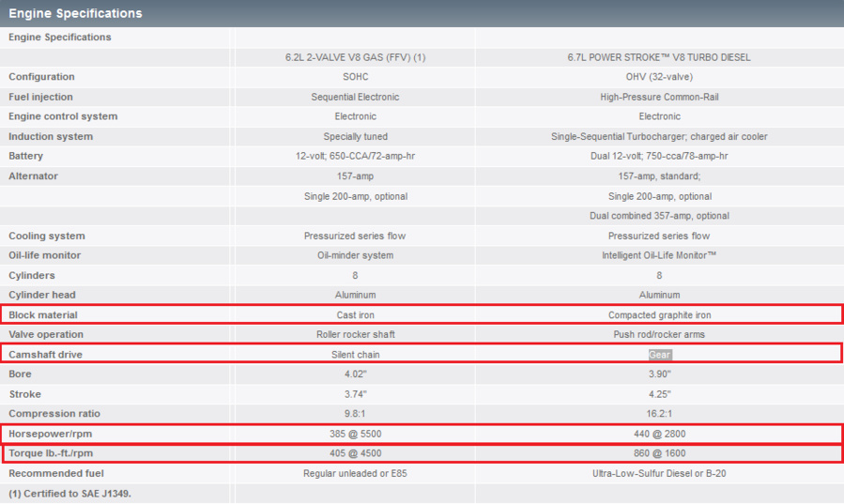Click the 'Stroke' row label
The width and height of the screenshot is (844, 504).
[x=24, y=394]
